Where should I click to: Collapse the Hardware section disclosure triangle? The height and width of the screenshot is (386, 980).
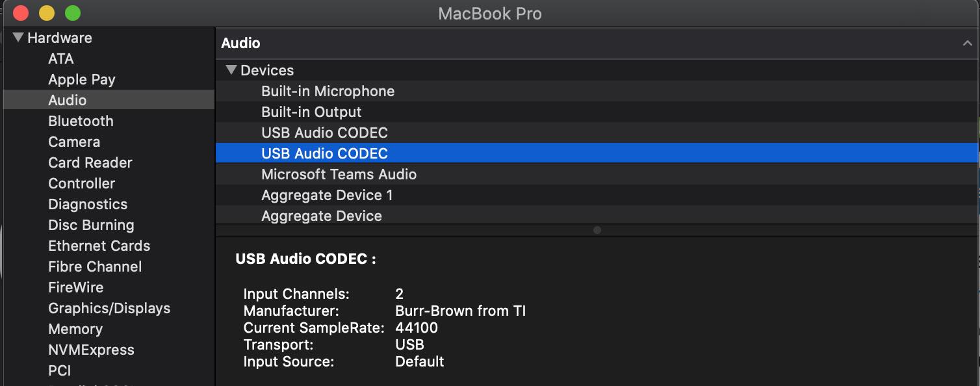click(x=18, y=37)
